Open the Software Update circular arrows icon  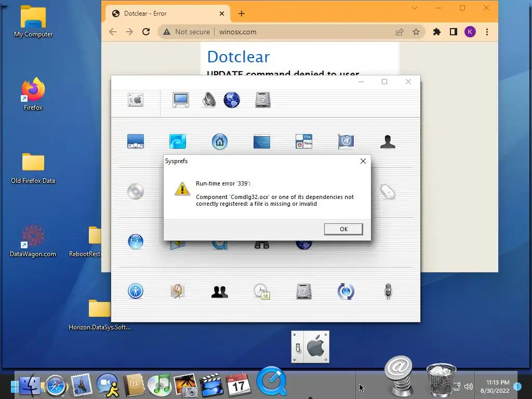345,291
